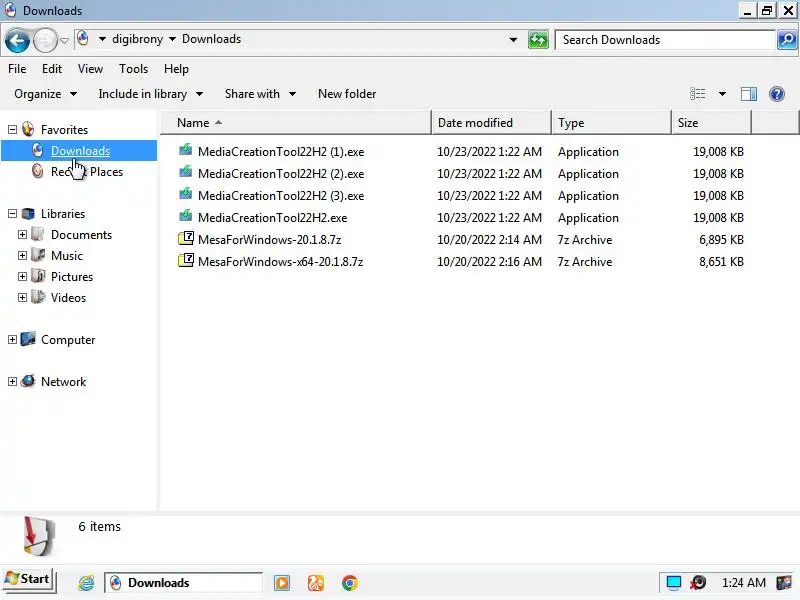Click Downloads taskbar window button
The width and height of the screenshot is (800, 600).
tap(184, 583)
